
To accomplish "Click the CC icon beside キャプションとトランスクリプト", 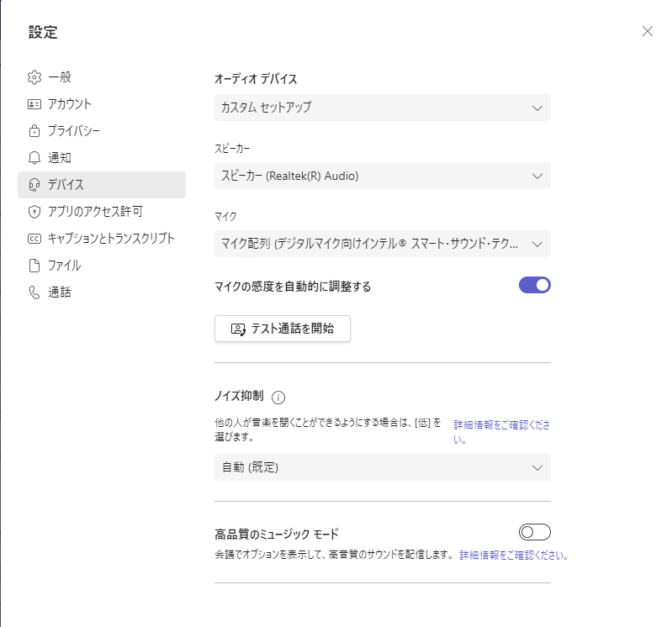I will point(34,239).
